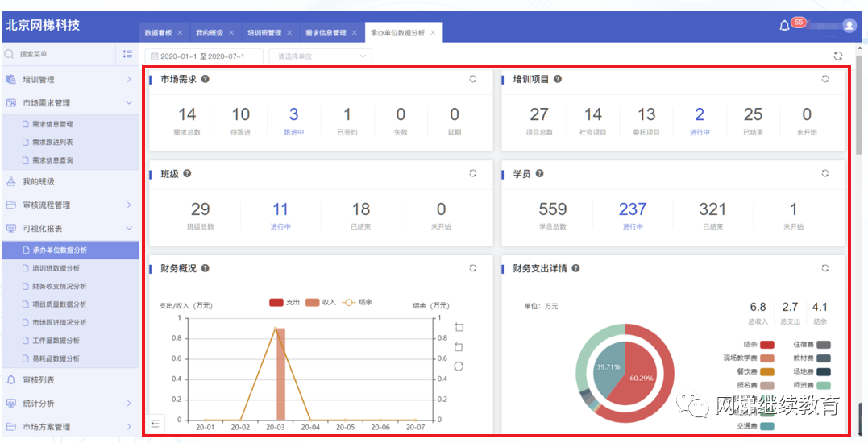868x443 pixels.
Task: Toggle 住宿费 in the pie legend
Action: [x=812, y=345]
